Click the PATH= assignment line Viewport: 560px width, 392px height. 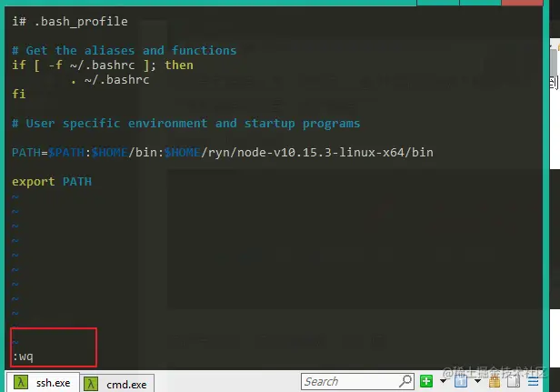click(223, 153)
